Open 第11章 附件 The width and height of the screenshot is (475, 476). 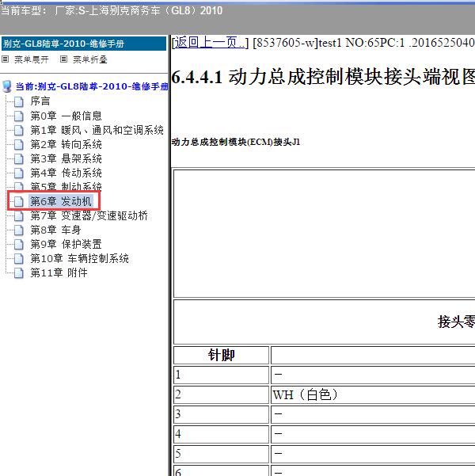(59, 272)
